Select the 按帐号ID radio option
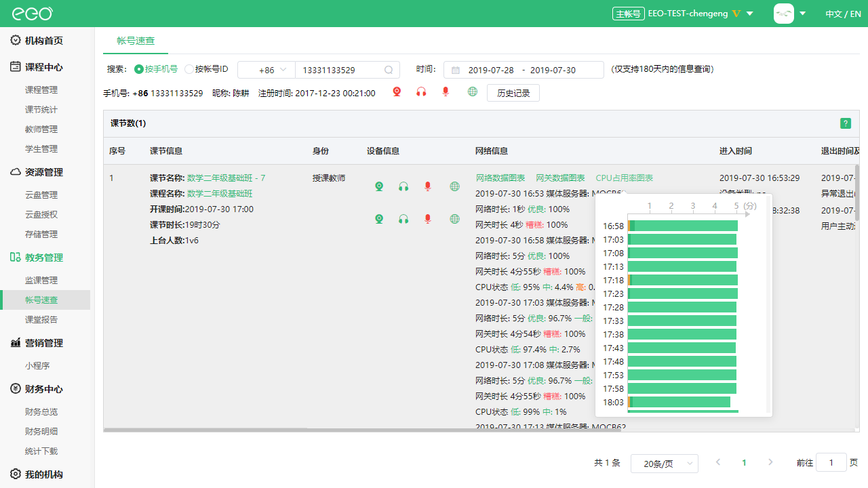 click(x=207, y=69)
